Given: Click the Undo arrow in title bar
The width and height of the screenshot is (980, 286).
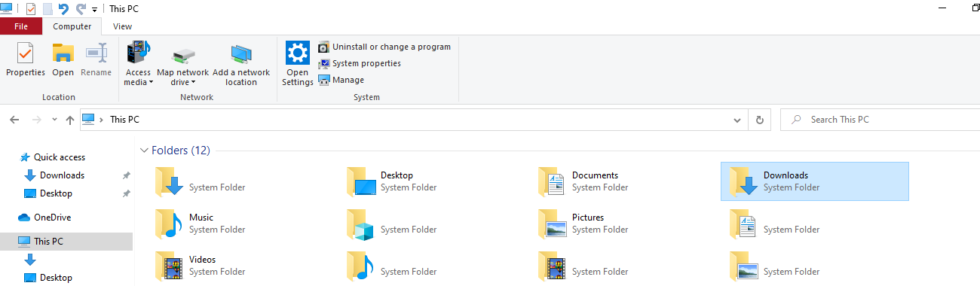Looking at the screenshot, I should click(63, 9).
